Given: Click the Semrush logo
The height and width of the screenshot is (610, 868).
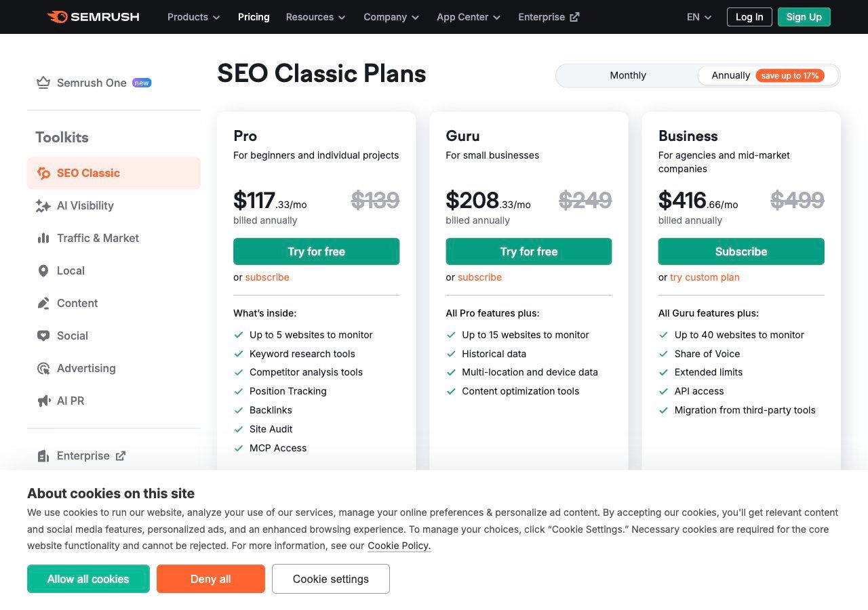Looking at the screenshot, I should pyautogui.click(x=93, y=17).
